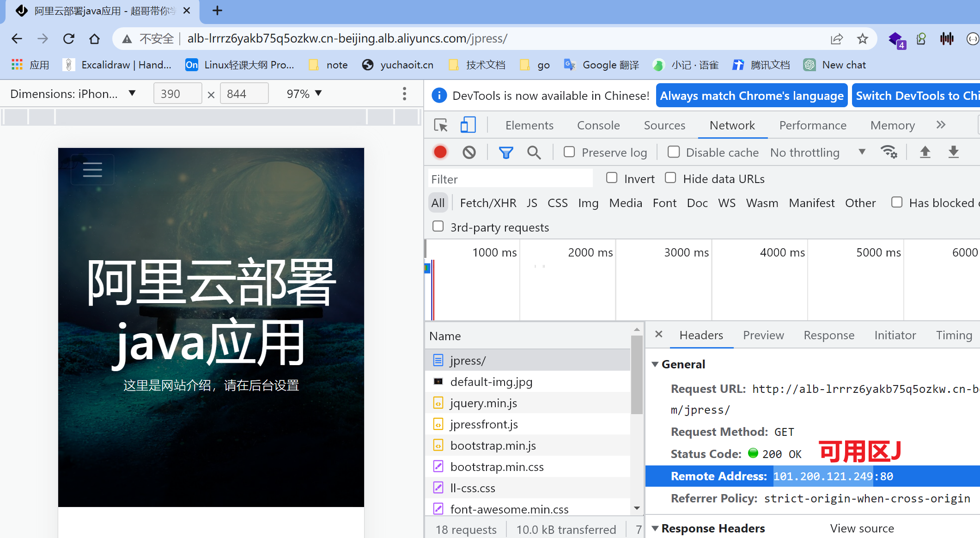Image resolution: width=980 pixels, height=538 pixels.
Task: Click Always match Chrome's language button
Action: [x=751, y=96]
